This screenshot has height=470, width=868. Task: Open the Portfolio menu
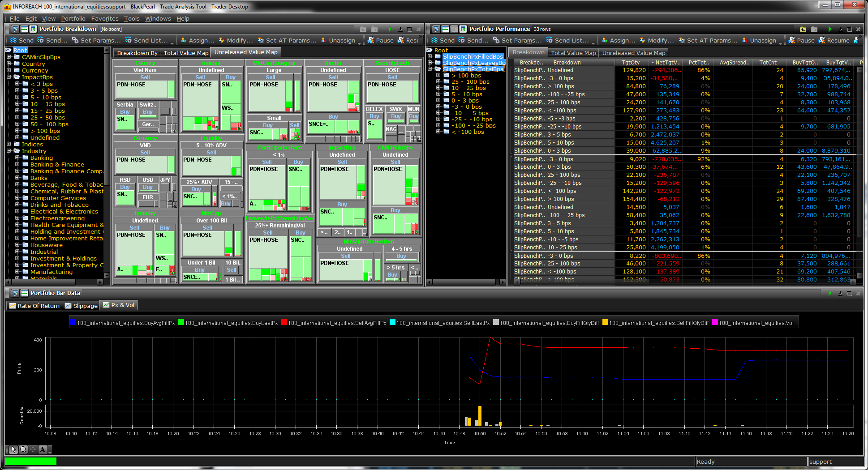[x=73, y=18]
